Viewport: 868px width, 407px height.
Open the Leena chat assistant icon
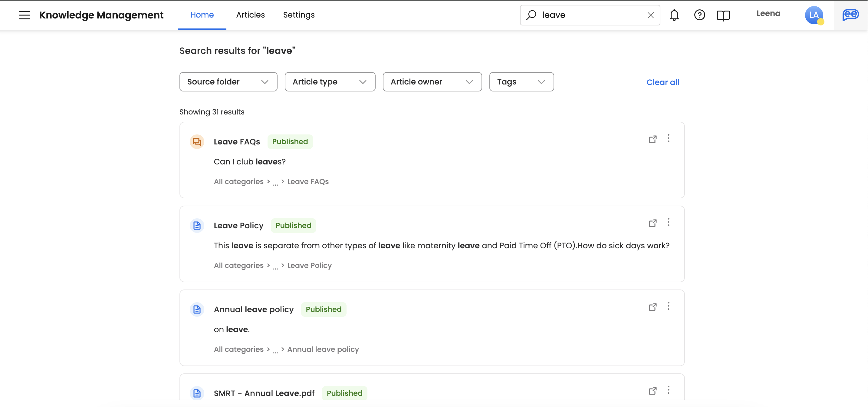850,15
